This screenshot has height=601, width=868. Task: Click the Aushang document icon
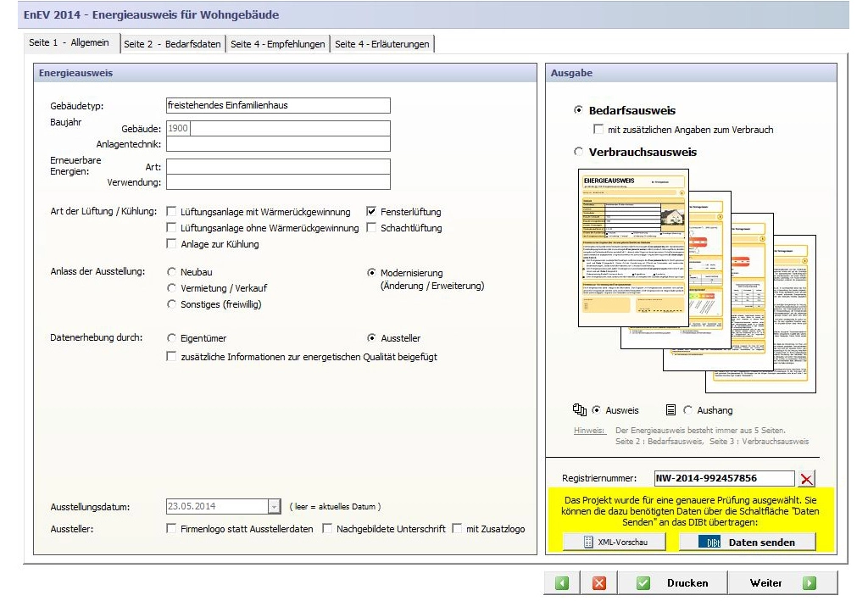670,410
